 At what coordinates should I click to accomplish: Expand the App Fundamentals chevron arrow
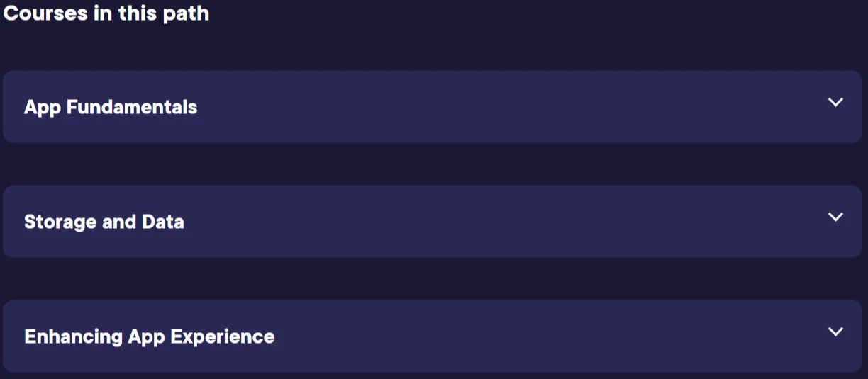click(835, 102)
